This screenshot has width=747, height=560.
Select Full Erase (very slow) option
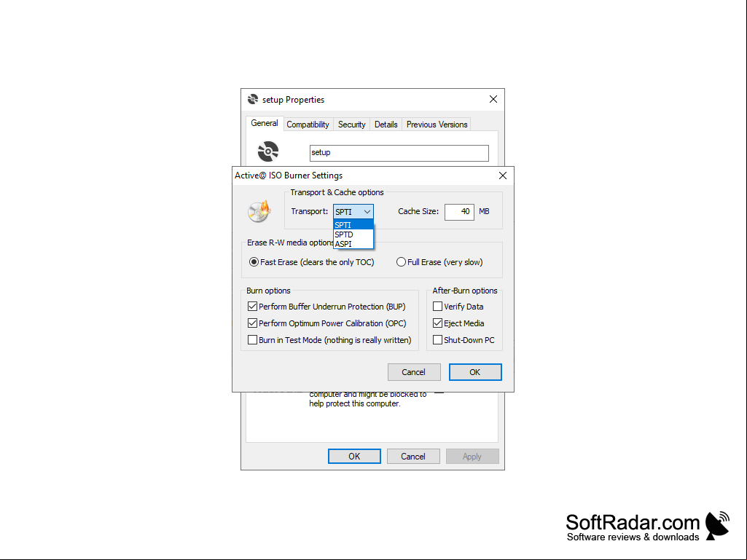point(439,262)
